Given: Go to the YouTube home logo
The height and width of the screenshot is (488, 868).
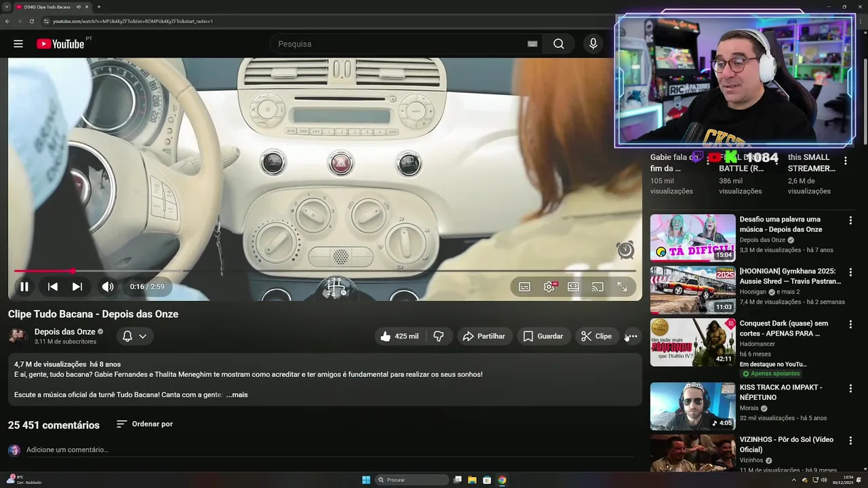Looking at the screenshot, I should (x=60, y=44).
